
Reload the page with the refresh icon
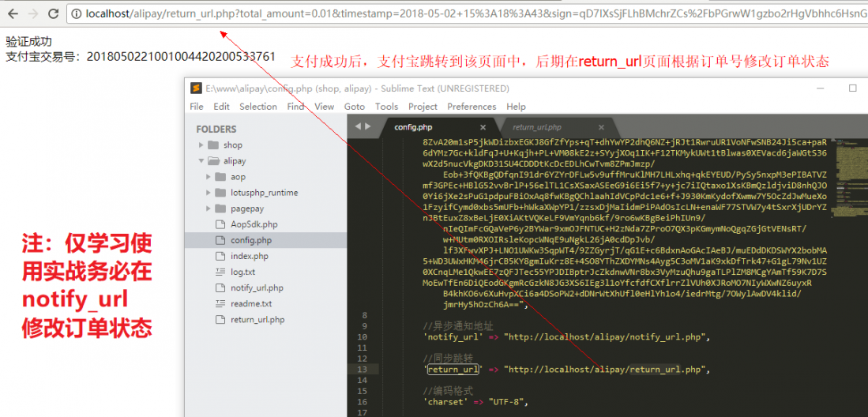click(53, 14)
